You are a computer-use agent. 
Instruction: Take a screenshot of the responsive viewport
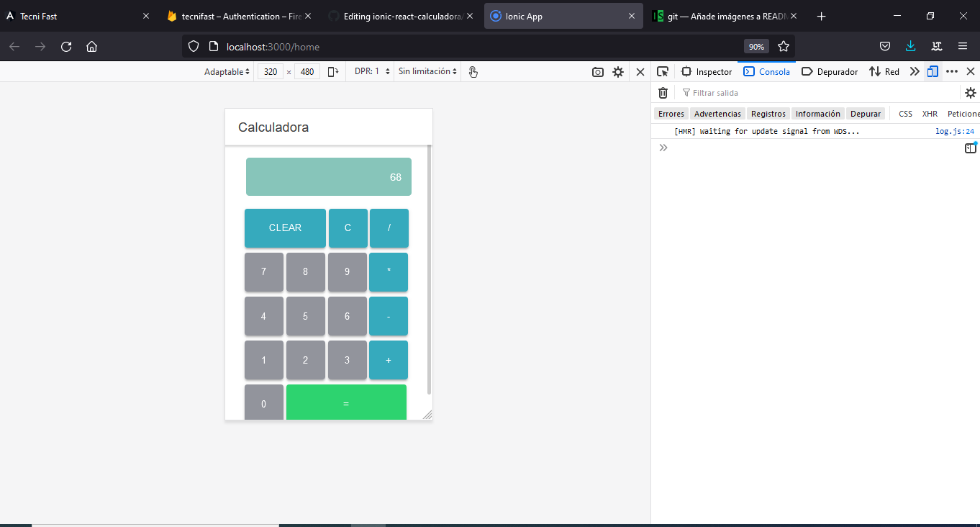[597, 71]
